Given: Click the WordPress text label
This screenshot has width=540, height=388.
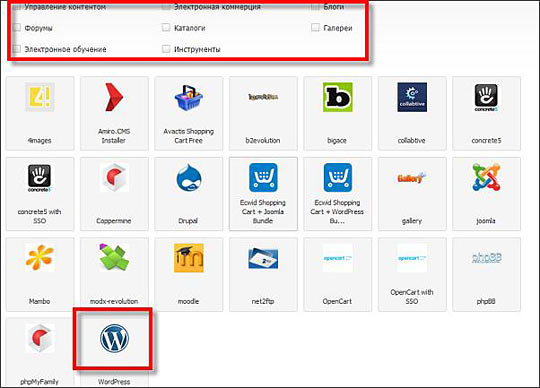Looking at the screenshot, I should [114, 381].
